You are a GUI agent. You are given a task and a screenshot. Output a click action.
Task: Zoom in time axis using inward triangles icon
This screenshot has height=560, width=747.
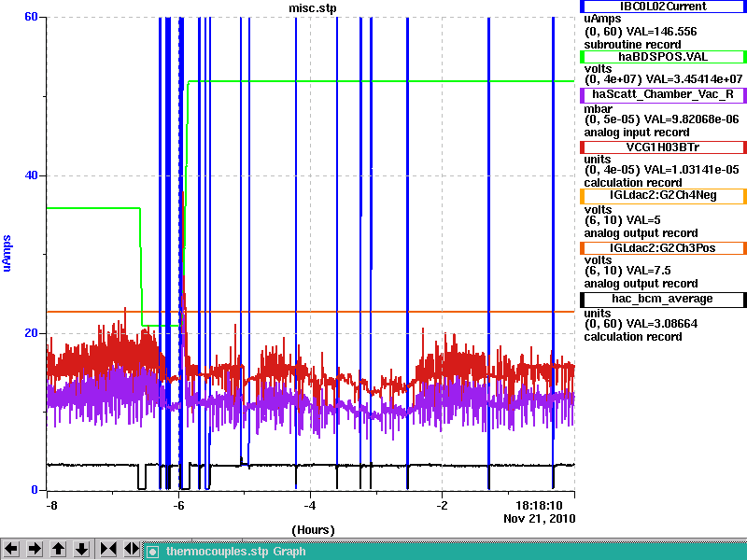point(108,549)
